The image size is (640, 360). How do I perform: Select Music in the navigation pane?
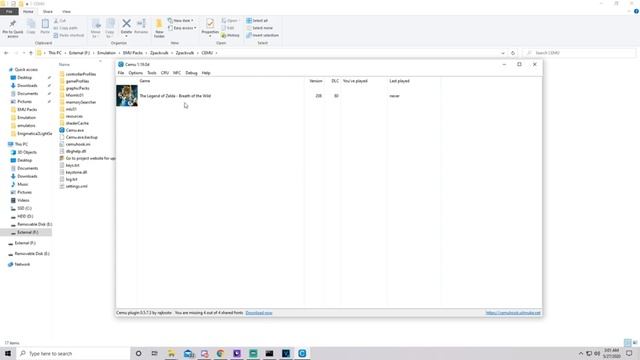(x=22, y=184)
